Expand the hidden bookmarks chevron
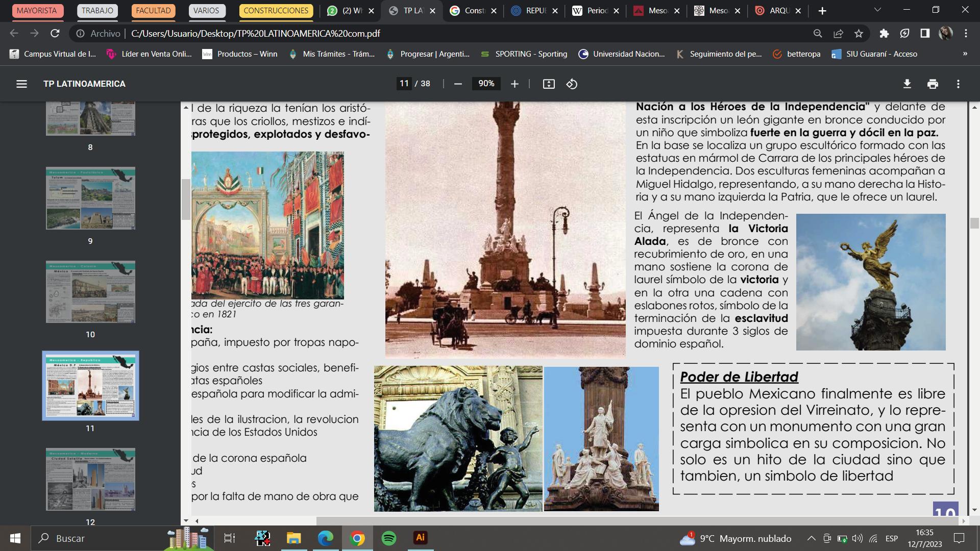This screenshot has height=551, width=980. [965, 54]
